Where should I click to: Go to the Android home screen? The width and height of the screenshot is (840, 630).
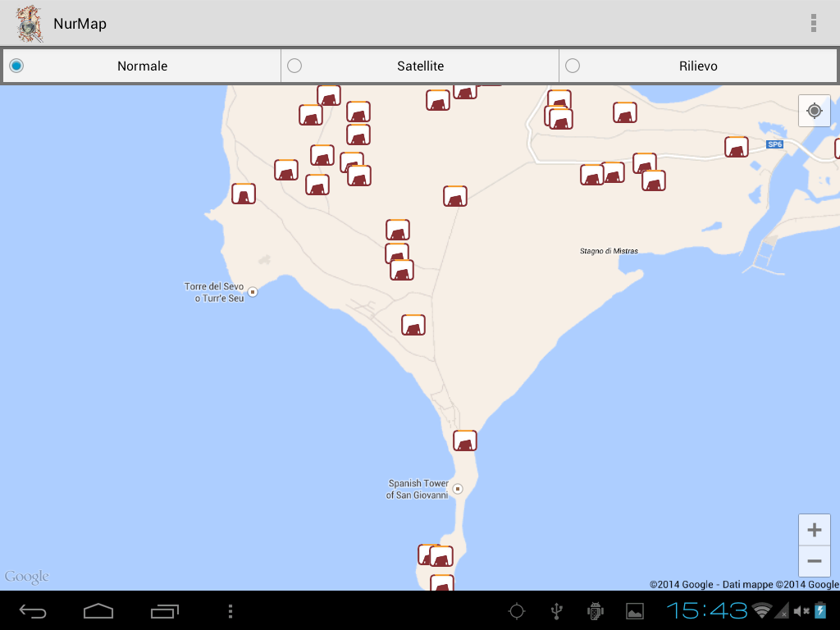coord(98,610)
